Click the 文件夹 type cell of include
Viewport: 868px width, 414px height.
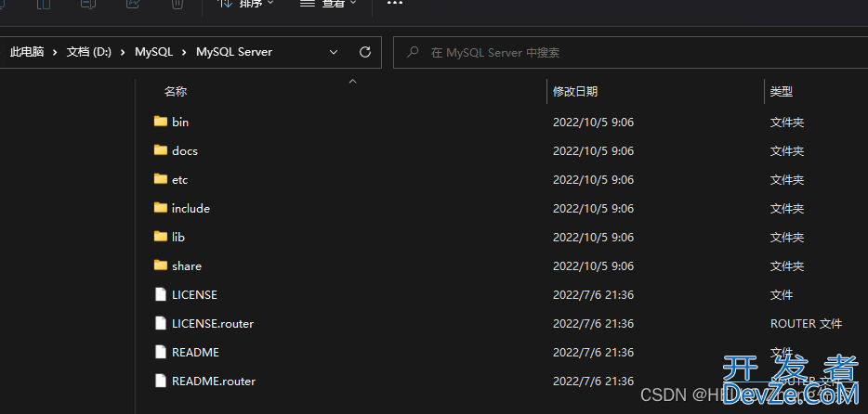pos(786,208)
